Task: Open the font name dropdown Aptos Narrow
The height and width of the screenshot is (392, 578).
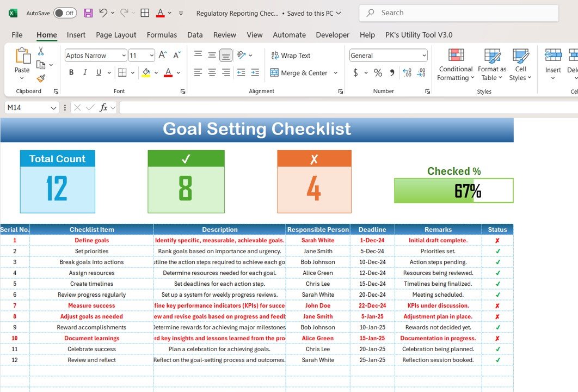Action: coord(124,56)
